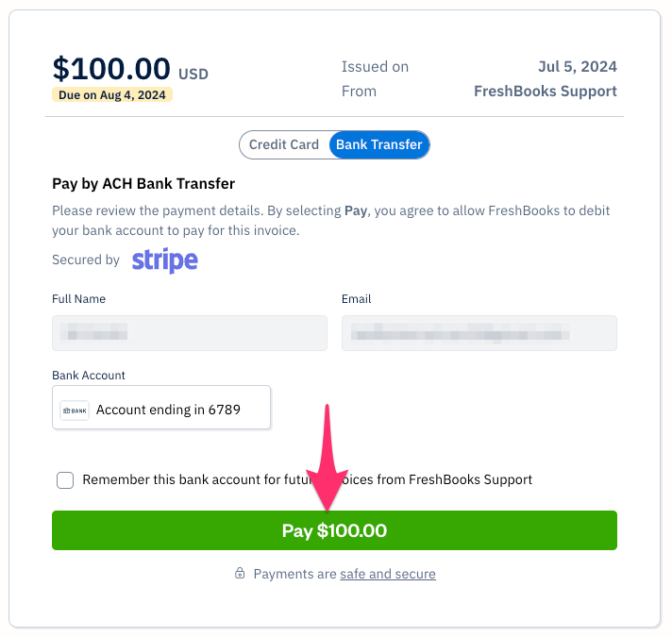The image size is (672, 637).
Task: Focus the Full Name input field
Action: click(189, 333)
